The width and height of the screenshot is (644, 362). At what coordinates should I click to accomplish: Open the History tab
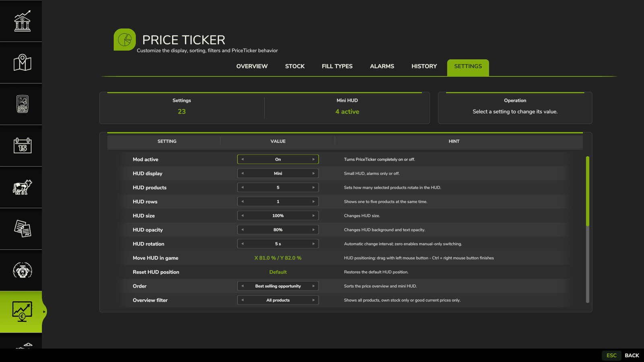(424, 66)
